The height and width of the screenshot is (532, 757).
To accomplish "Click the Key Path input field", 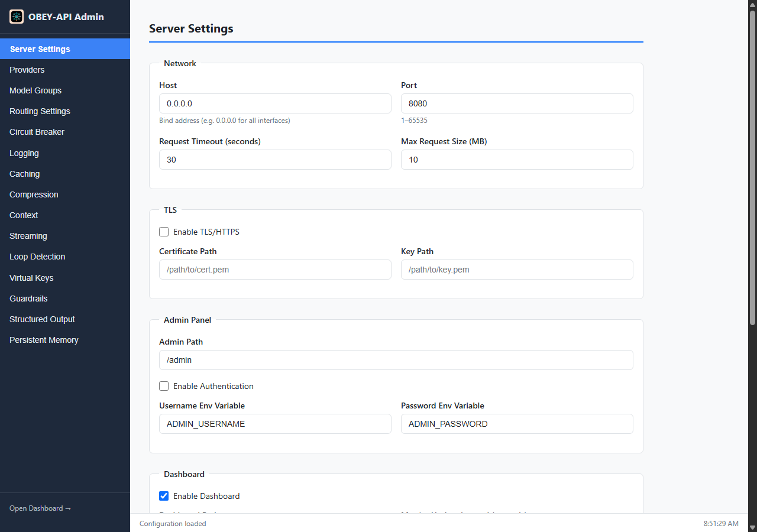I will (517, 270).
